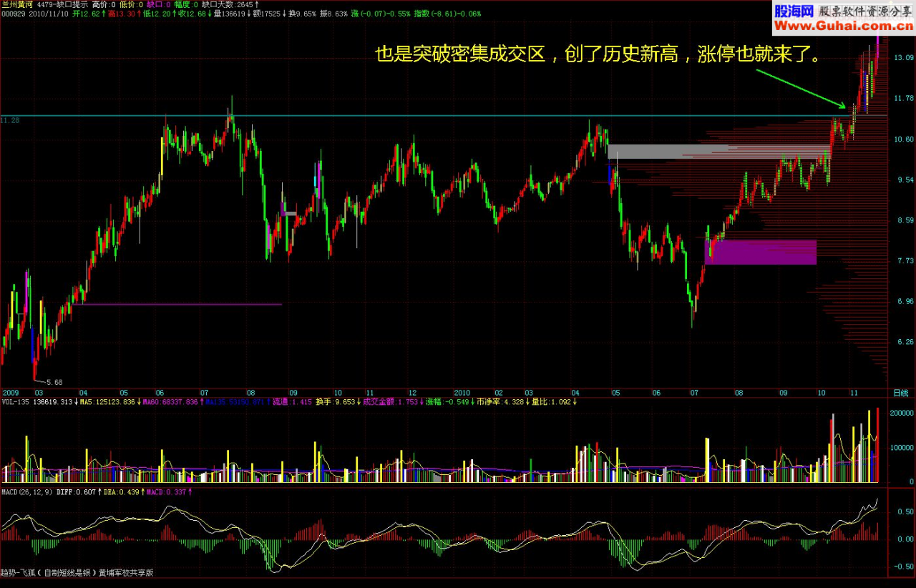This screenshot has width=916, height=588.
Task: Click the 高价:0 value in the header
Action: pos(104,4)
